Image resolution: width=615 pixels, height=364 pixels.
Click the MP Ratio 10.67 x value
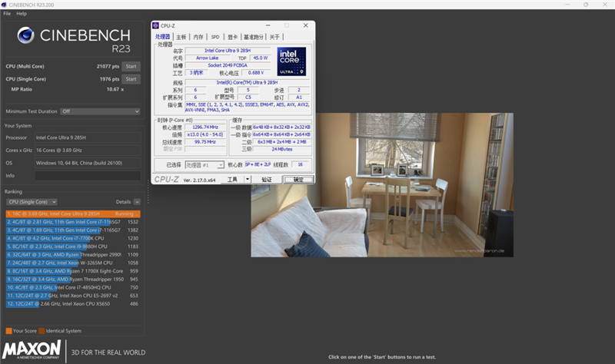tap(115, 89)
